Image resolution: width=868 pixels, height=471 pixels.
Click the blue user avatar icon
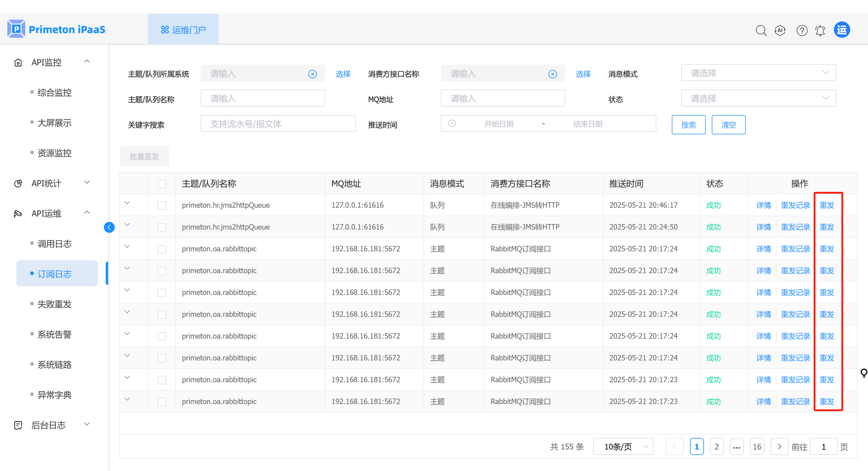[x=842, y=30]
